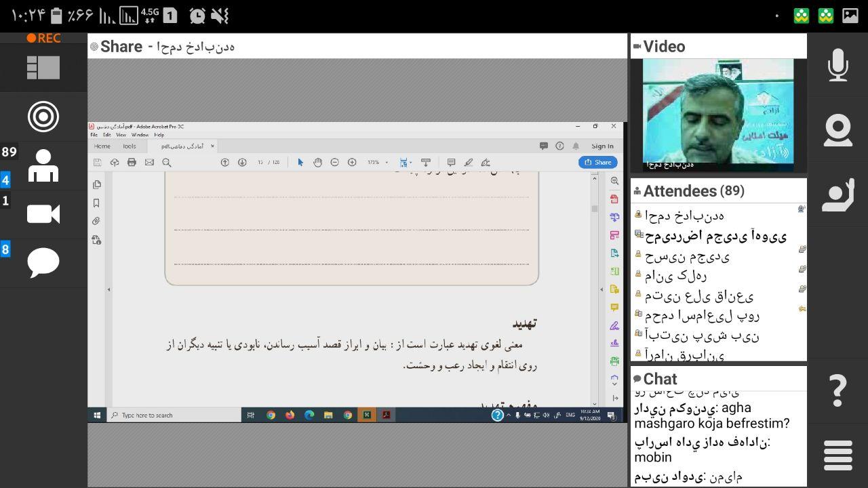This screenshot has width=868, height=488.
Task: Click the sign document icon in toolbar
Action: click(486, 162)
